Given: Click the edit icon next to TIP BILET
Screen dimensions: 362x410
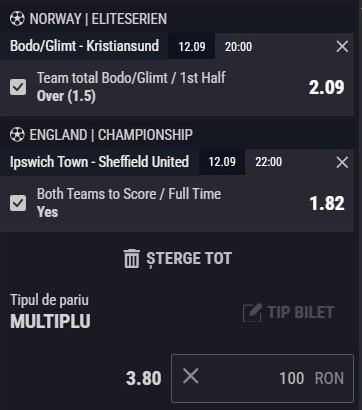Looking at the screenshot, I should pyautogui.click(x=252, y=313).
